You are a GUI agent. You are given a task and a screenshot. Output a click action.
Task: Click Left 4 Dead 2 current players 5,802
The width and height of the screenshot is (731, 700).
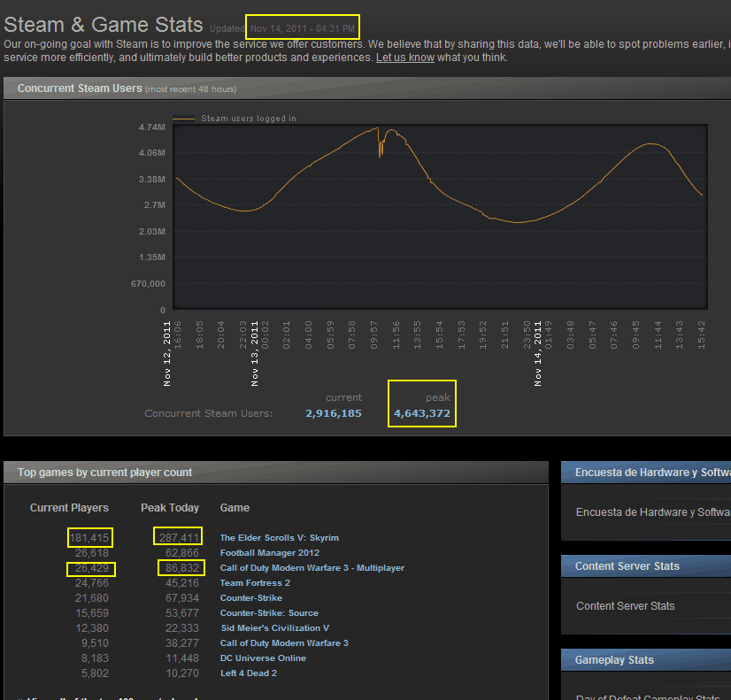click(x=95, y=673)
